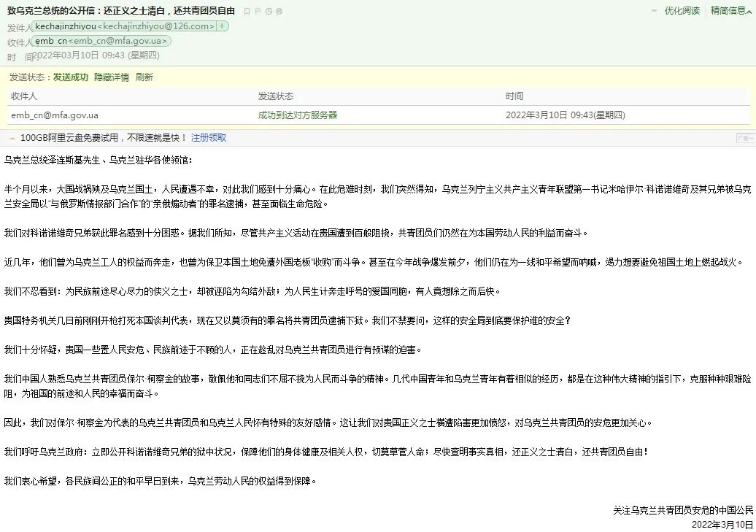Refresh delivery status with 刷新
Screen dimensions: 756x532
(x=144, y=77)
